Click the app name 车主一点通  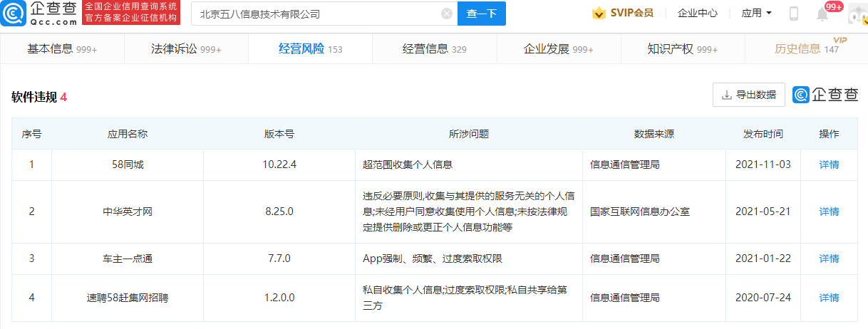[128, 258]
